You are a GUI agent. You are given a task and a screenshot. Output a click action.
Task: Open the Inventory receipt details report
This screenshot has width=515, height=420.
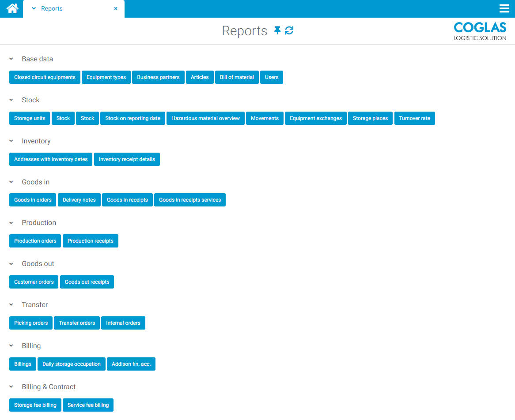(x=127, y=159)
